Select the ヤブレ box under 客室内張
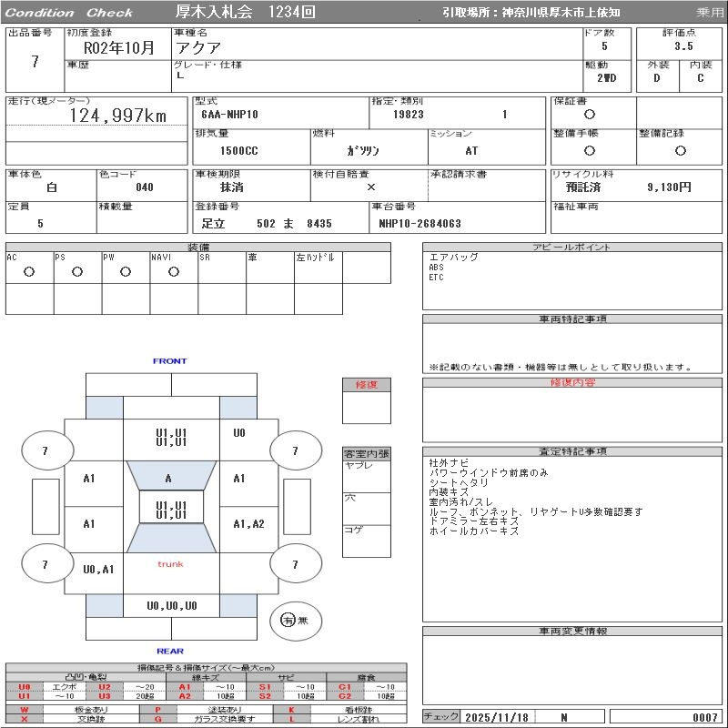Screen dimensions: 728x728 pyautogui.click(x=366, y=476)
